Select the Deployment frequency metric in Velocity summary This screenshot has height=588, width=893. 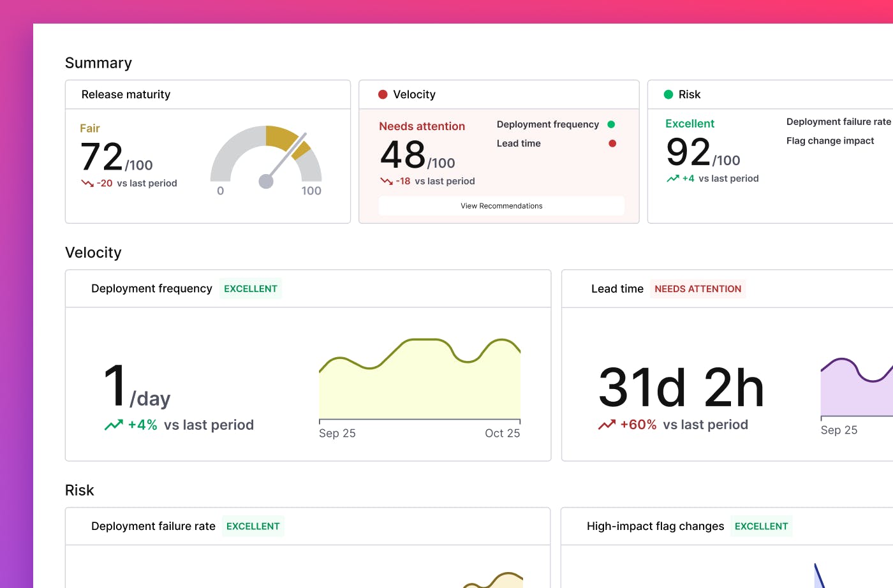pos(548,124)
